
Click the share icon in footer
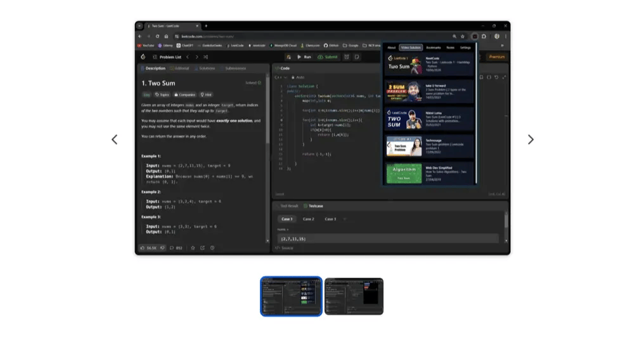pos(202,248)
